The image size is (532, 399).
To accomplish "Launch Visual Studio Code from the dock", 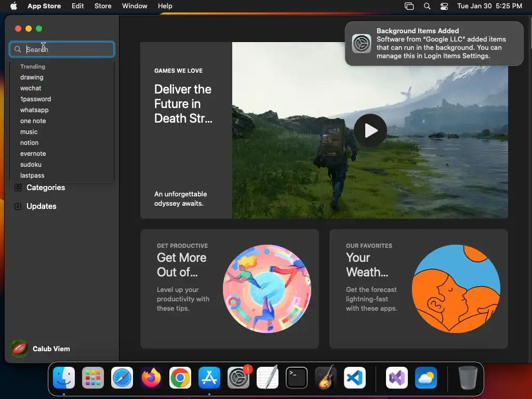I will [354, 378].
